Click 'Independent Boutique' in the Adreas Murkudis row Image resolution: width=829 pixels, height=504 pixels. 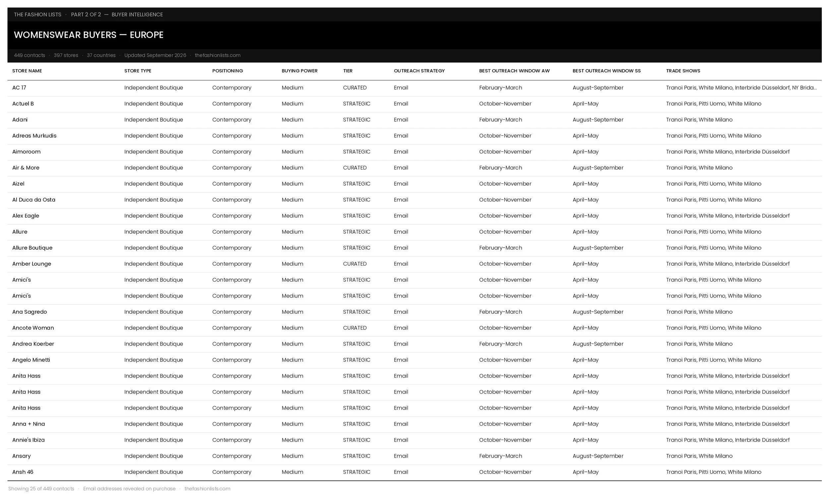point(154,136)
